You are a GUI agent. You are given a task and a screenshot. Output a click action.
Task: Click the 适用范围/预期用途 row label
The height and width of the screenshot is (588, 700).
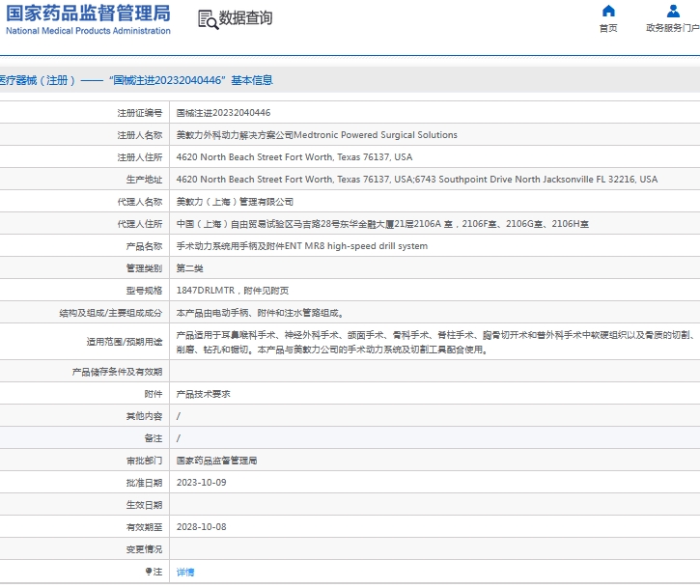[x=125, y=342]
